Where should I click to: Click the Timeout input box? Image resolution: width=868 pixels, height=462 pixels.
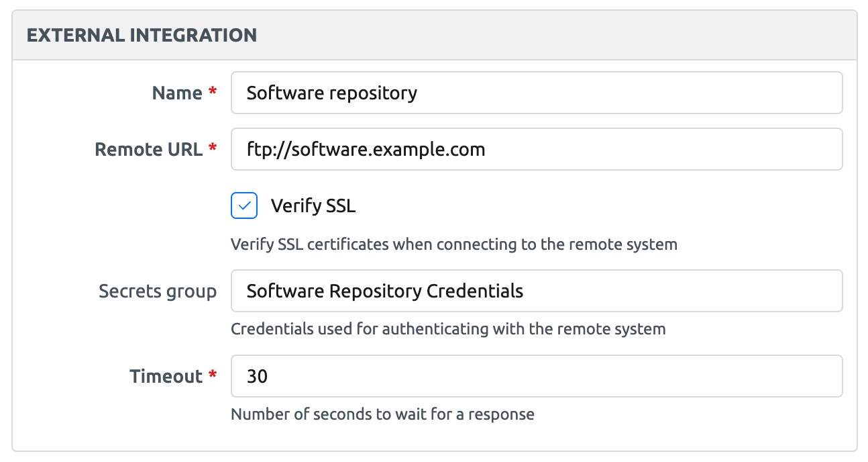click(536, 376)
